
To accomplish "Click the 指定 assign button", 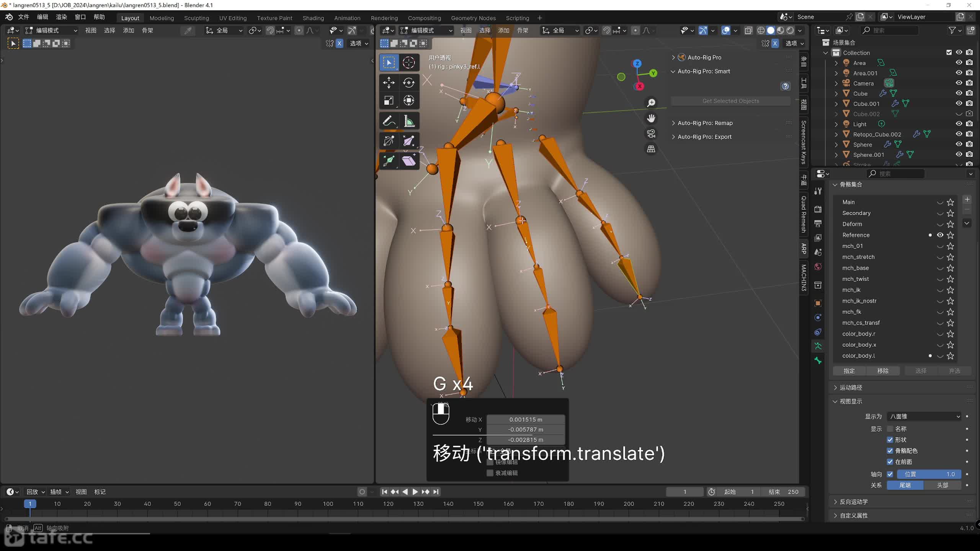I will [849, 371].
